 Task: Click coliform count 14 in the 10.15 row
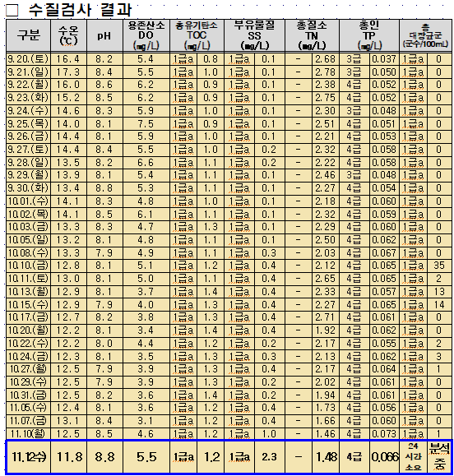click(439, 305)
